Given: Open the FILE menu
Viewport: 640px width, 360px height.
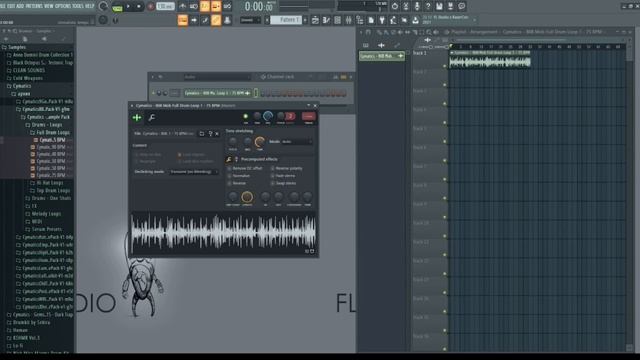Looking at the screenshot, I should (2, 6).
